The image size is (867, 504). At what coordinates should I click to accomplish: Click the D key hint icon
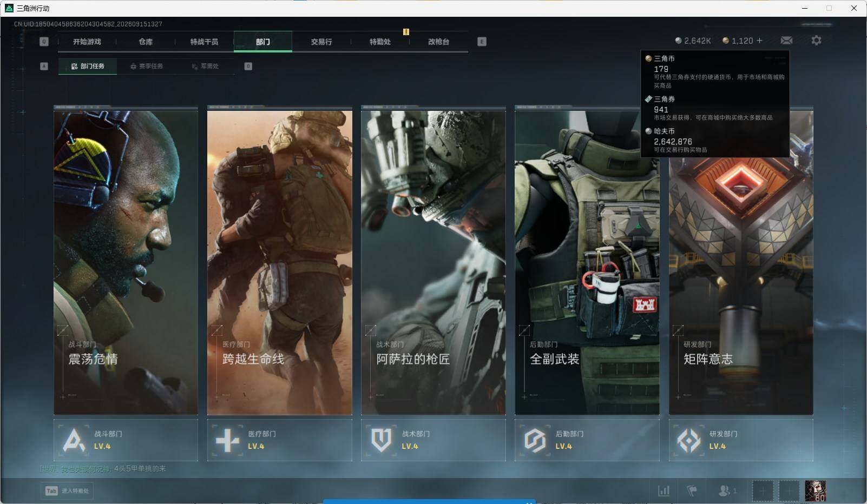point(248,66)
